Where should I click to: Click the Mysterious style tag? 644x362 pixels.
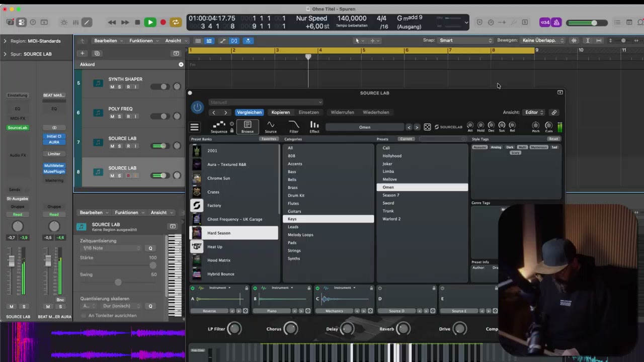pyautogui.click(x=539, y=147)
